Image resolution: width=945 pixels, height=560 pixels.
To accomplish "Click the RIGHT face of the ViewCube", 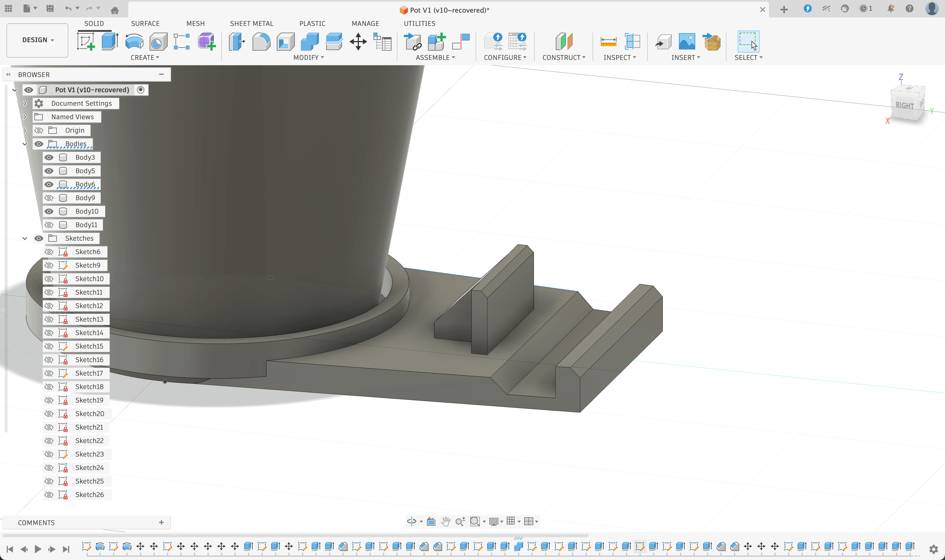I will [x=904, y=105].
